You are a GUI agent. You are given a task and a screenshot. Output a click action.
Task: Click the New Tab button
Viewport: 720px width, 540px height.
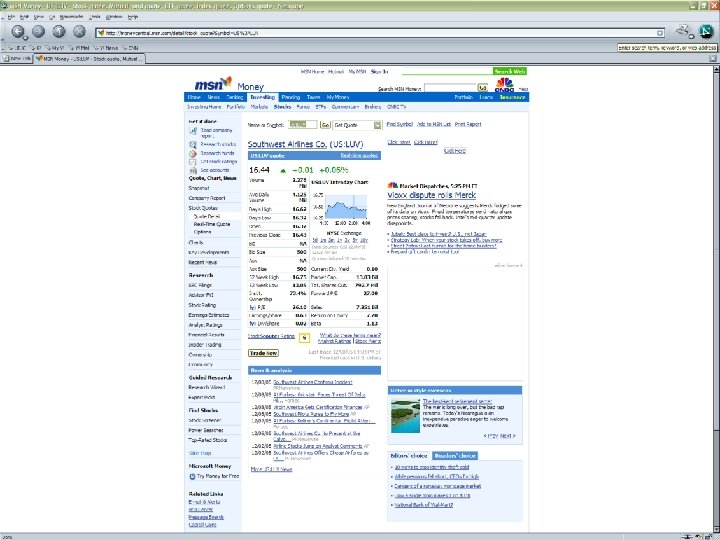(17, 59)
